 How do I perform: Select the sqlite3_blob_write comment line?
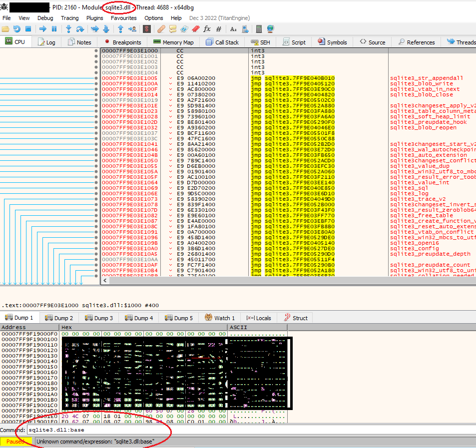point(422,84)
